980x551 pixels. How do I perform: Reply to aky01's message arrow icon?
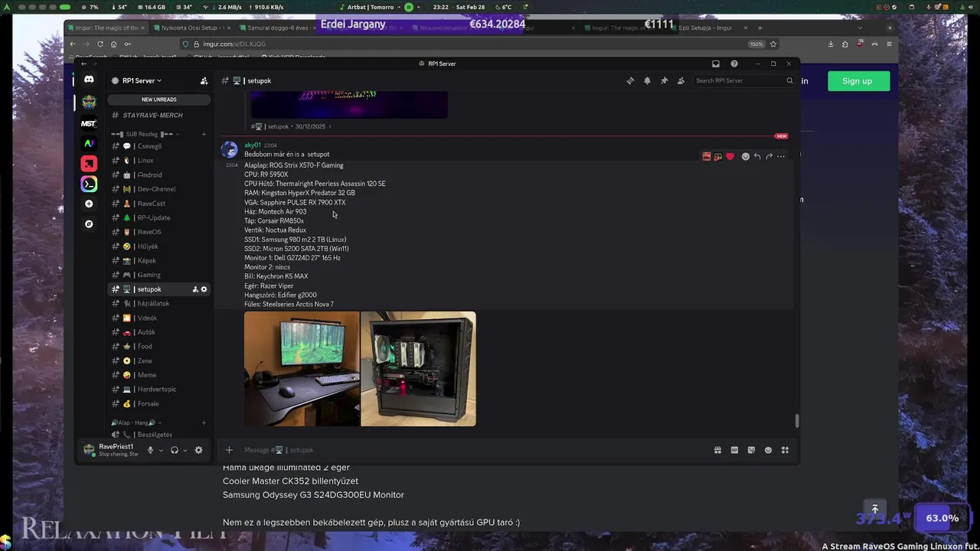(x=757, y=156)
